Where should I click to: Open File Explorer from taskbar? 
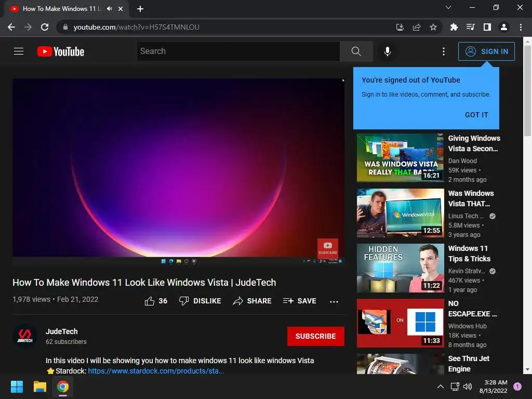click(39, 387)
